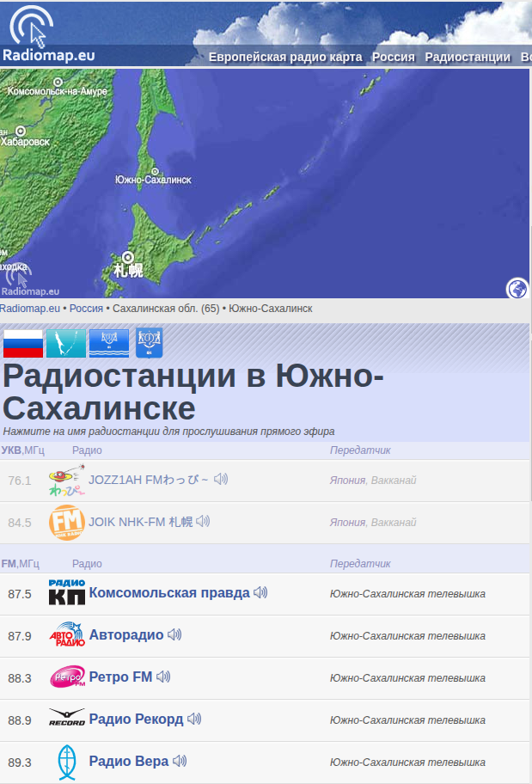Click the Sakhalin region flag icon
Screen dimensions: 532x784
66,344
